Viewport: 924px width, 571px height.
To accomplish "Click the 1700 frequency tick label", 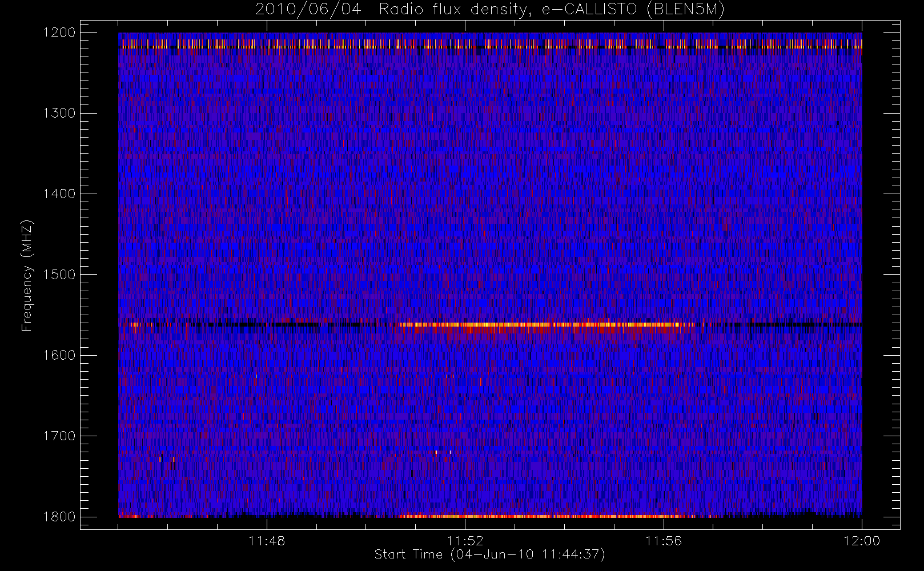I will coord(59,436).
